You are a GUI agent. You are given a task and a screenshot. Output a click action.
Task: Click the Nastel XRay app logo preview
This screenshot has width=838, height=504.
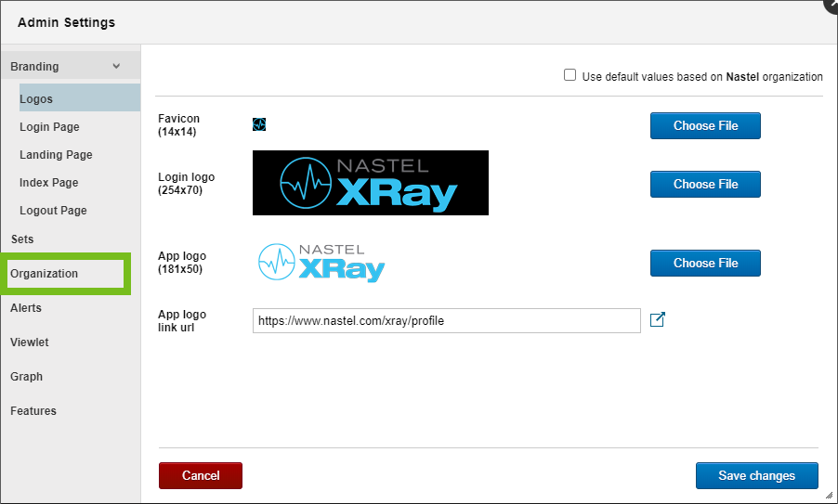pyautogui.click(x=321, y=262)
